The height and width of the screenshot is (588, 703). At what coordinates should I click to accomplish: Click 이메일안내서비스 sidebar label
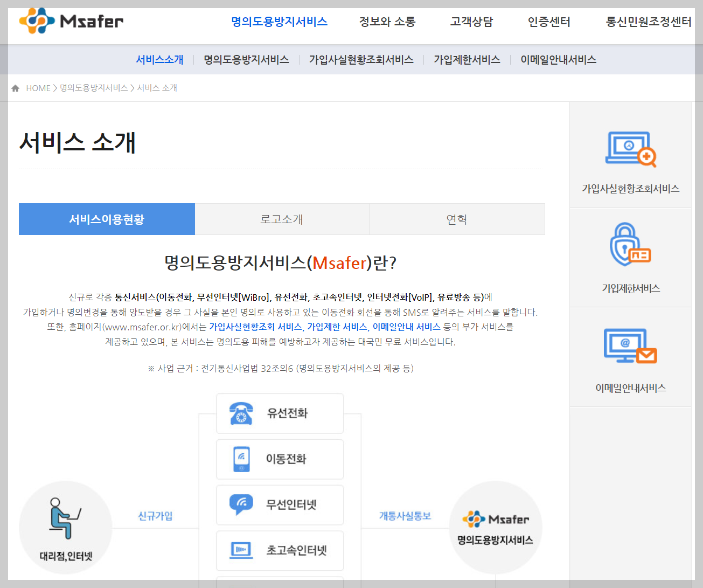pyautogui.click(x=630, y=388)
